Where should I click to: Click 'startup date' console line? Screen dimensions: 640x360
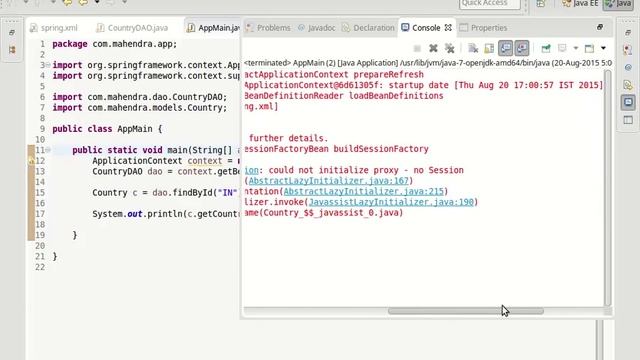tap(424, 85)
